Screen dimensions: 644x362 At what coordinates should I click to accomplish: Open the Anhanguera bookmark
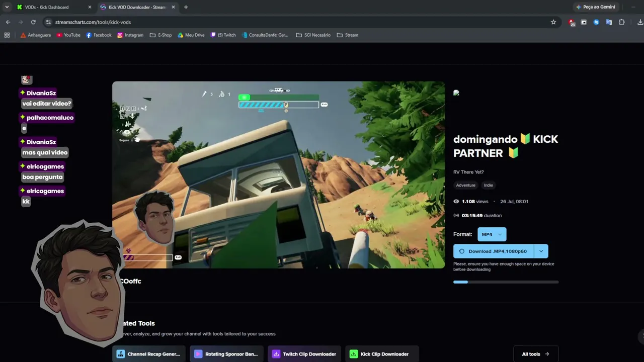36,35
